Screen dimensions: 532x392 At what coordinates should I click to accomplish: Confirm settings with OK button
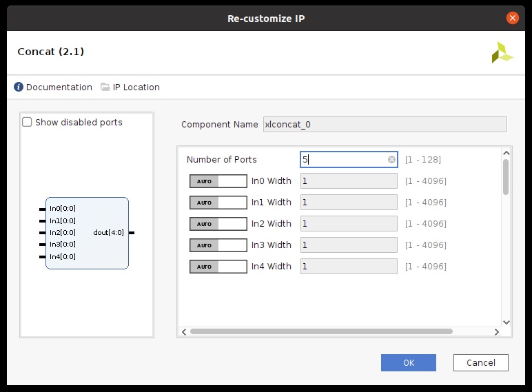409,363
